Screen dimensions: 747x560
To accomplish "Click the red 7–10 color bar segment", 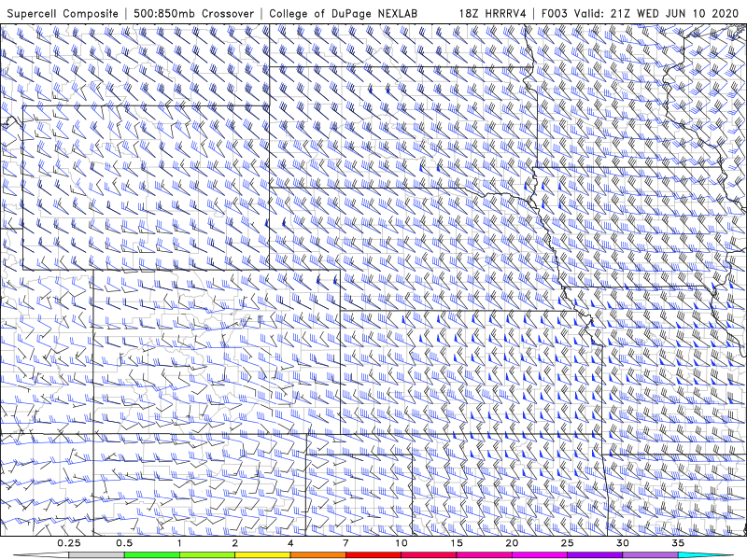I will [373, 555].
